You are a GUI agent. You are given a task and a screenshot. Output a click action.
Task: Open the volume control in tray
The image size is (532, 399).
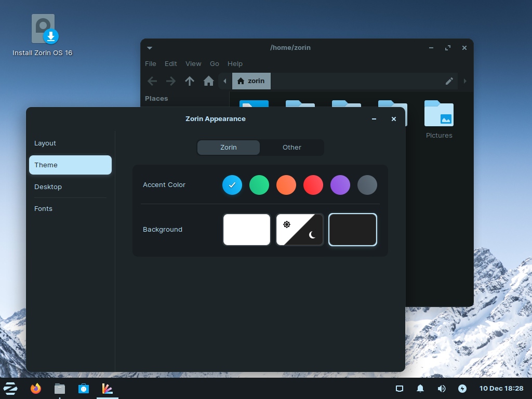point(442,389)
